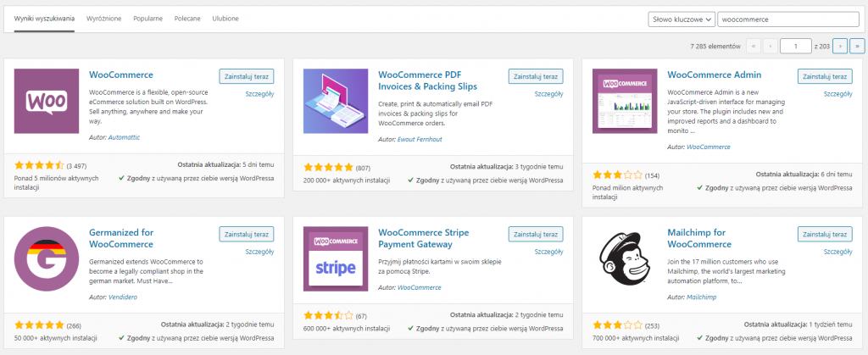
Task: Open WooCommerce author link on WooCommerce Admin card
Action: [x=709, y=147]
